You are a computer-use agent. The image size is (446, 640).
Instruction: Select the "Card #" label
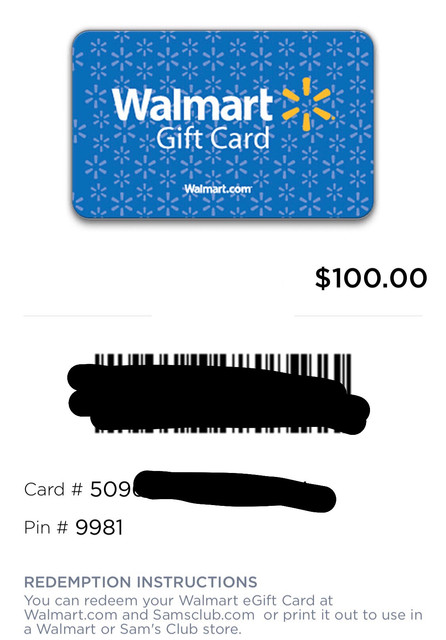(53, 489)
